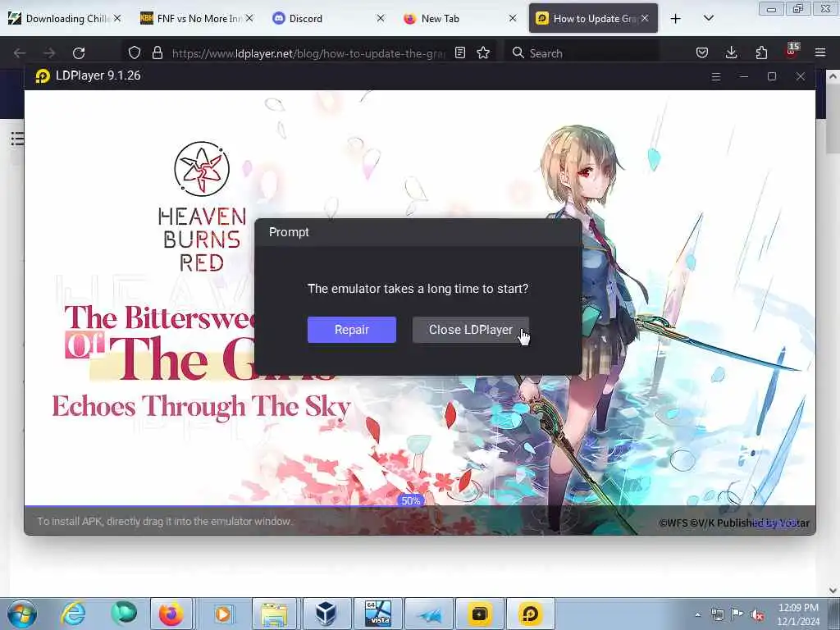This screenshot has width=840, height=630.
Task: Click the network tray icon
Action: (717, 614)
